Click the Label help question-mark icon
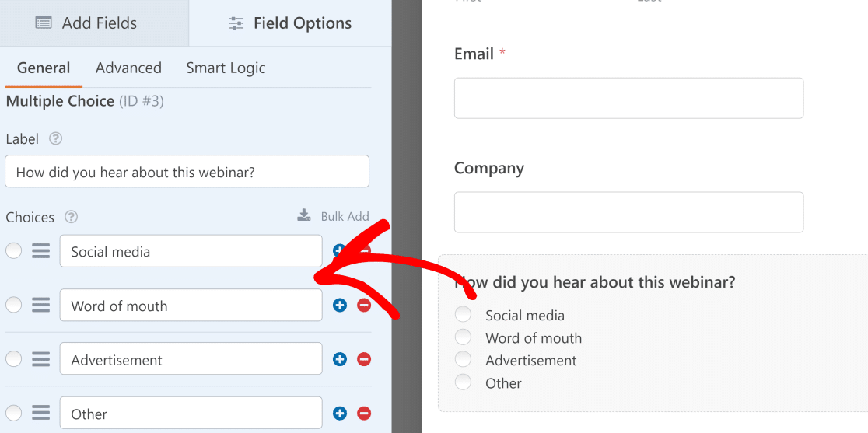Viewport: 868px width, 433px height. [x=55, y=139]
